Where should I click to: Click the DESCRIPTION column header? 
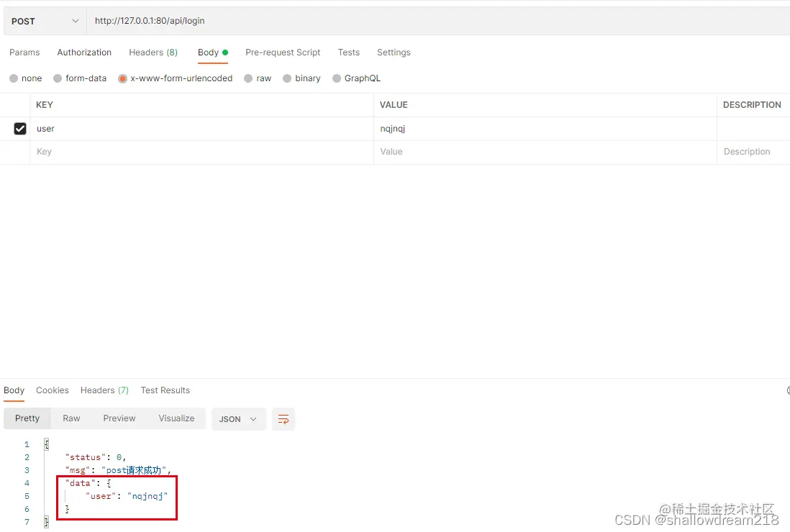point(752,105)
